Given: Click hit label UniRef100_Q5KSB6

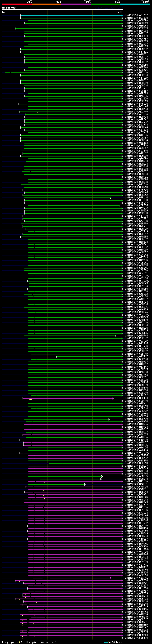Looking at the screenshot, I should click(136, 96).
